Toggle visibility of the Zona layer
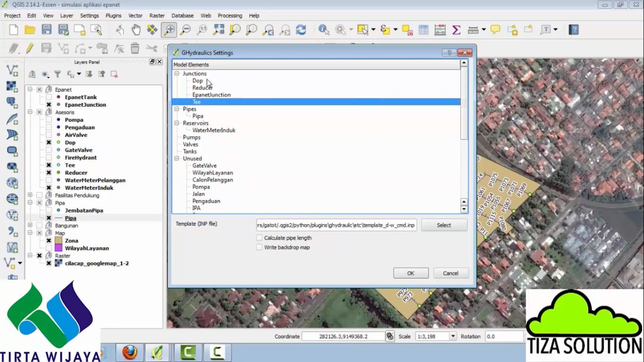Viewport: 644px width, 362px height. 49,241
